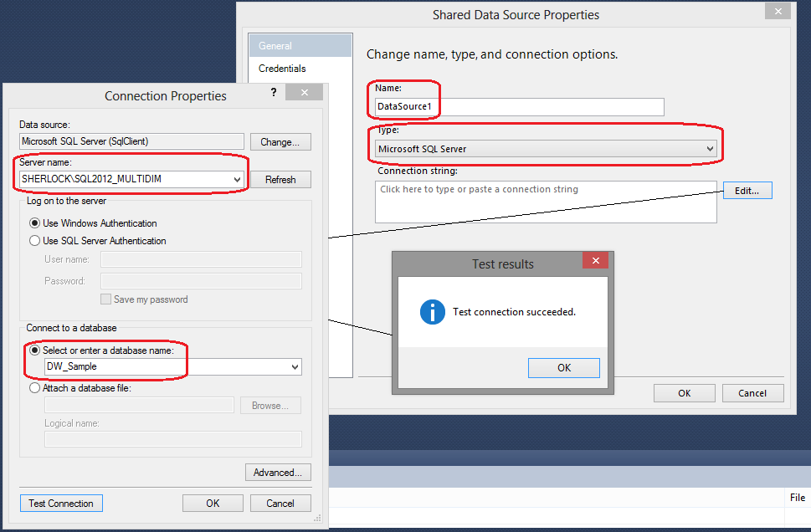811x532 pixels.
Task: Tick the Save my password checkbox
Action: click(x=105, y=299)
